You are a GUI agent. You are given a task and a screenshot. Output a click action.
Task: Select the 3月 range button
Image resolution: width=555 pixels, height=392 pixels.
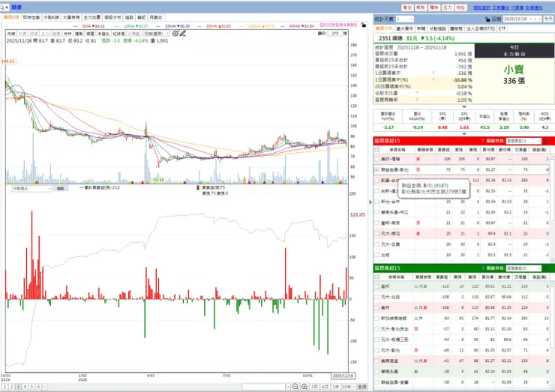click(x=314, y=387)
